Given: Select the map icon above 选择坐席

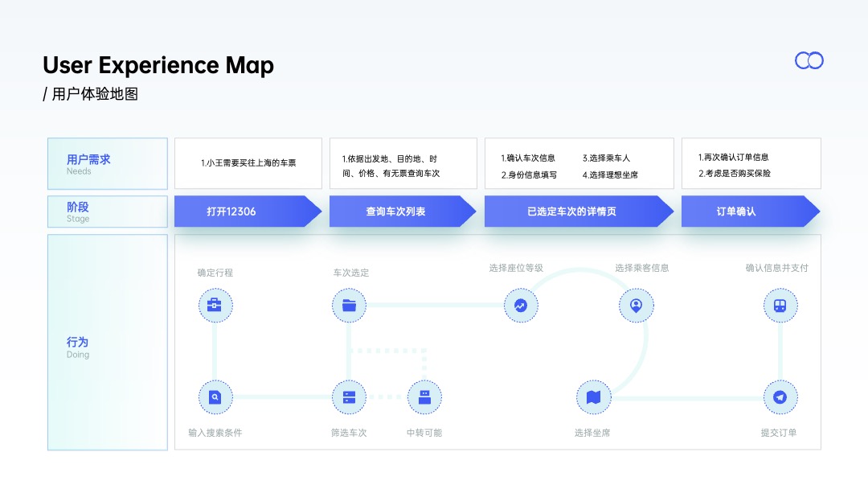Looking at the screenshot, I should click(593, 397).
